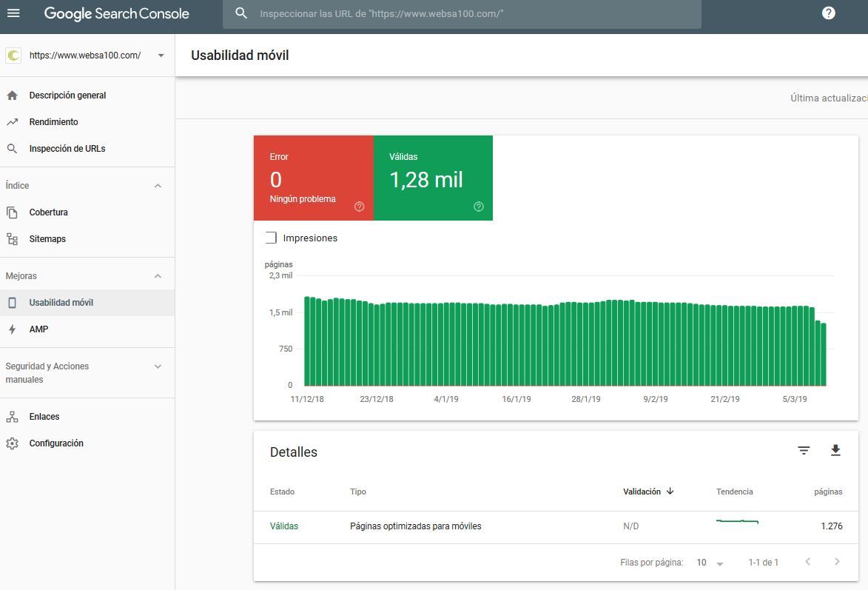
Task: Open the filter rows icon
Action: click(804, 450)
